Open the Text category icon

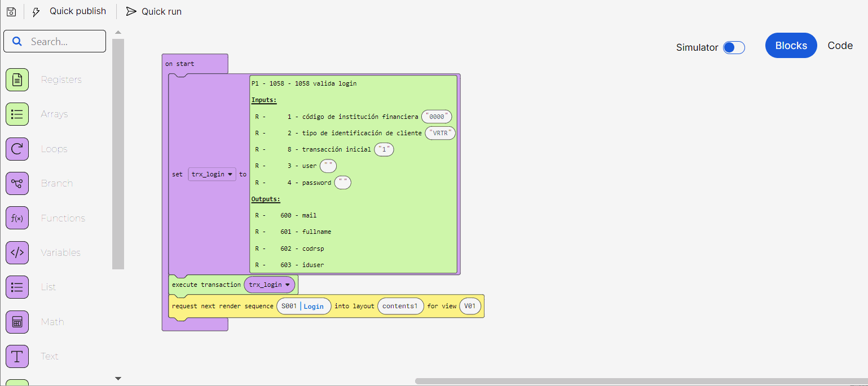click(x=17, y=356)
